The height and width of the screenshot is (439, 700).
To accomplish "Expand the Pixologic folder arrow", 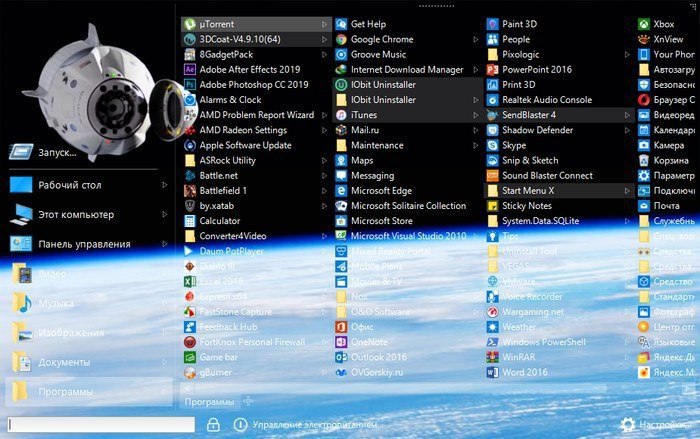I will point(627,54).
